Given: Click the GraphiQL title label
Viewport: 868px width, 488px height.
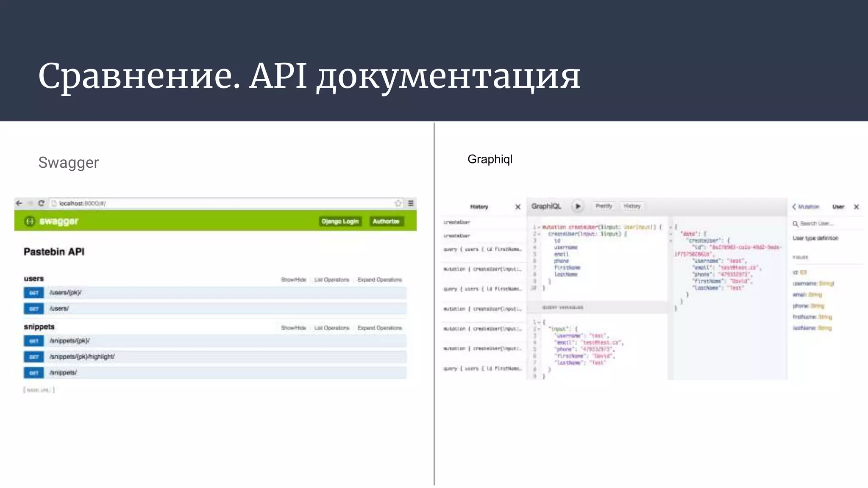Looking at the screenshot, I should coord(546,206).
